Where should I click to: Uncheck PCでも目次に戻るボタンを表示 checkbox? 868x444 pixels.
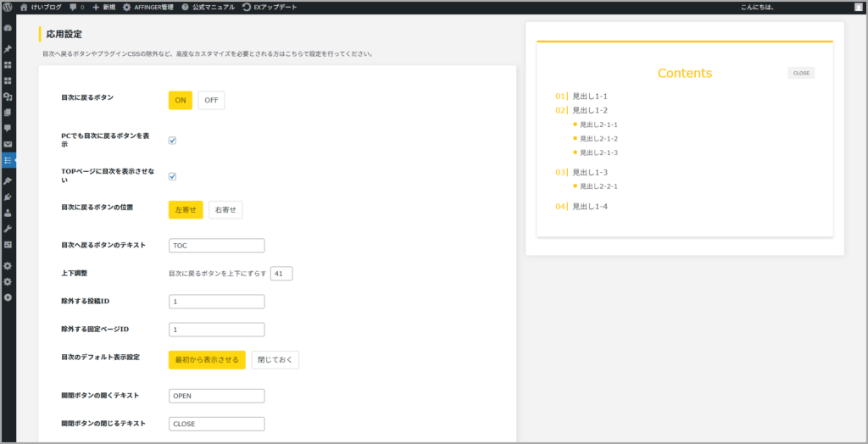pos(172,141)
